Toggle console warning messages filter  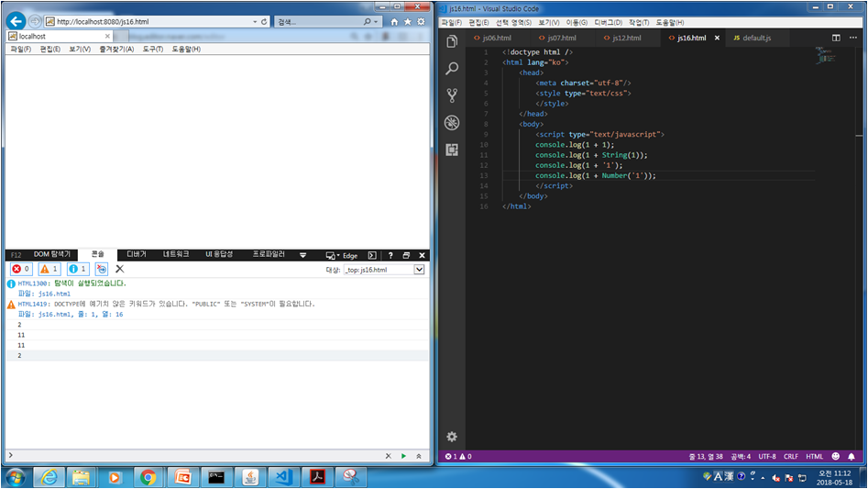click(x=49, y=269)
